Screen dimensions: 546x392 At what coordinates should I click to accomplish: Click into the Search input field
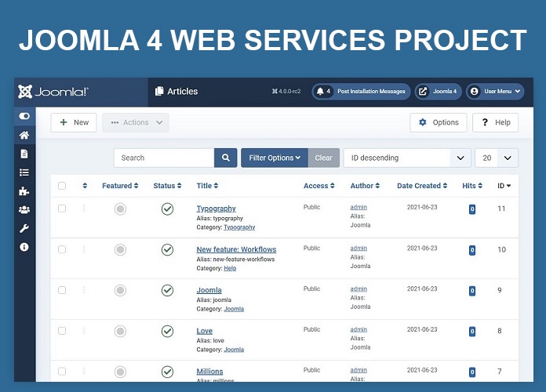tap(164, 158)
